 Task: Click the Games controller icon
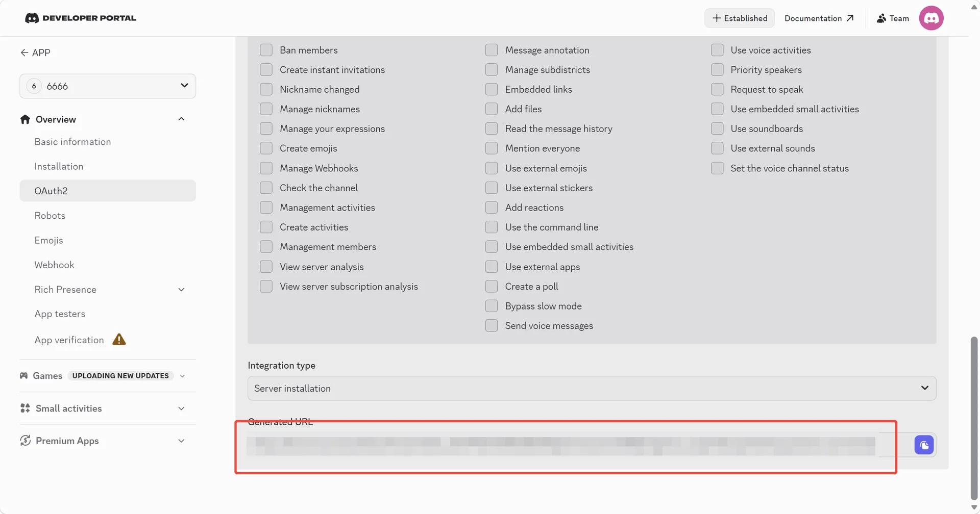[23, 375]
